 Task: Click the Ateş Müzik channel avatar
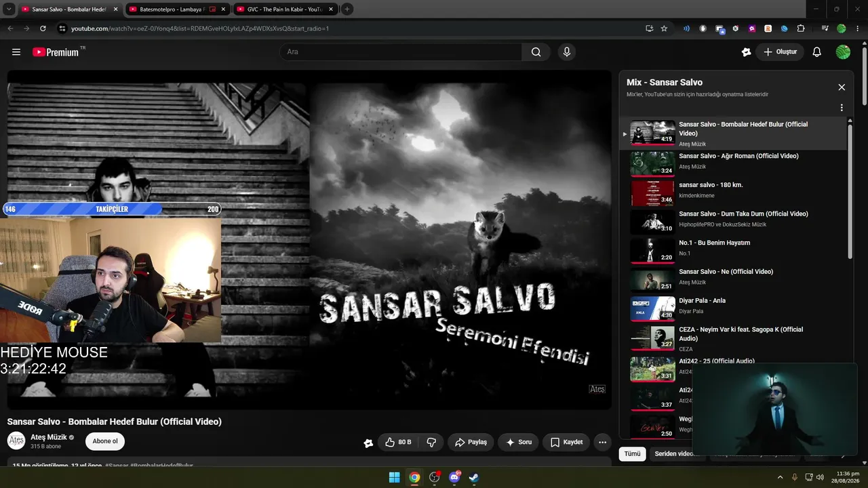(x=16, y=441)
